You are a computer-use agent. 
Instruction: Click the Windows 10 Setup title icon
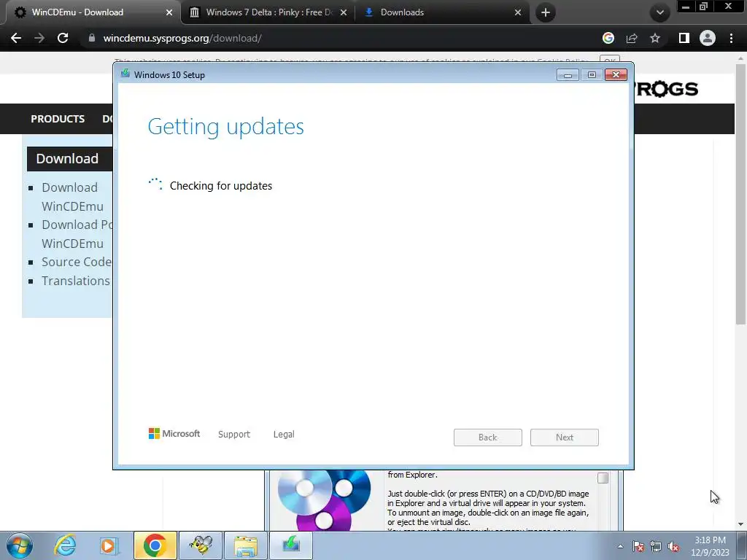(125, 74)
